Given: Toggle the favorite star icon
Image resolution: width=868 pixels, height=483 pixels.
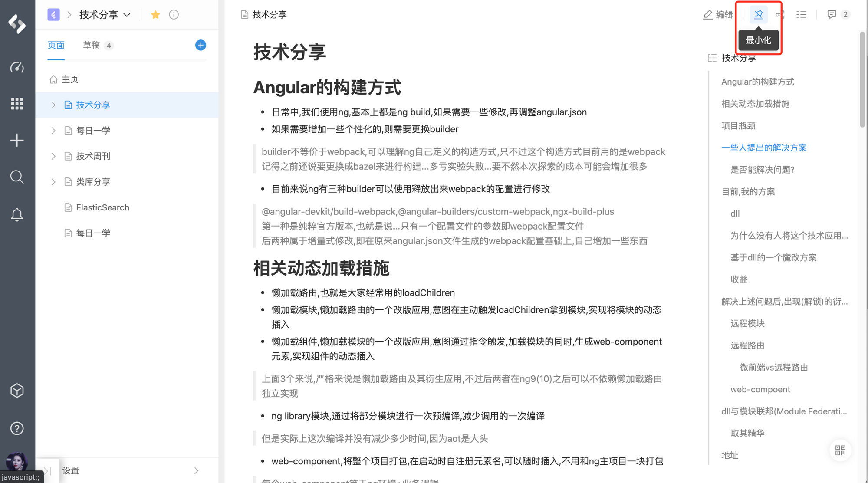Looking at the screenshot, I should (155, 15).
